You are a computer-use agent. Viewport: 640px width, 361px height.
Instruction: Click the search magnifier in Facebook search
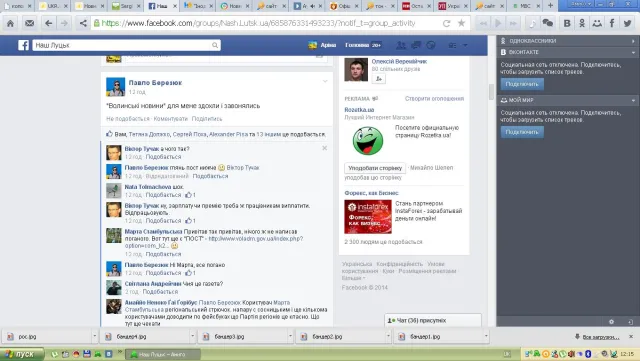tap(215, 45)
